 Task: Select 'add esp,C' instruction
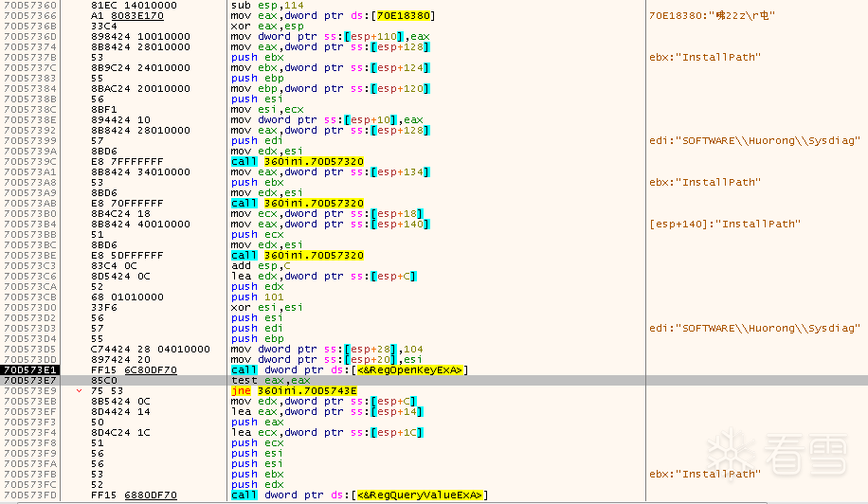point(261,266)
